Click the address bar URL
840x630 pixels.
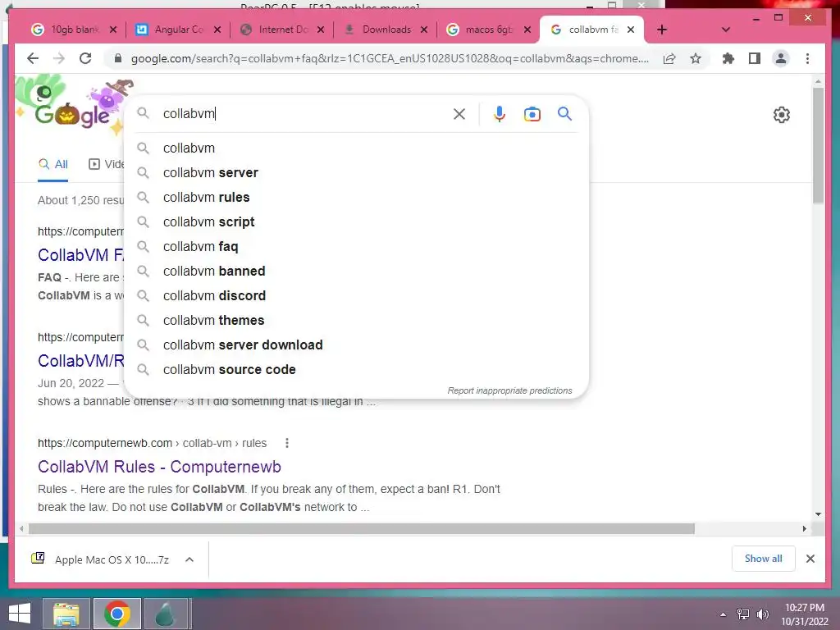[x=390, y=58]
